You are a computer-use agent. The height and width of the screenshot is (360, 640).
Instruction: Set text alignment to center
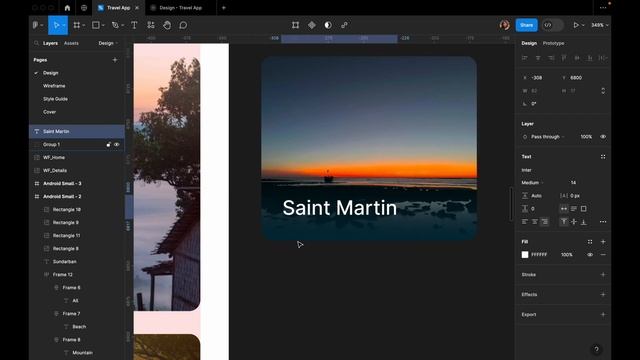tap(535, 222)
